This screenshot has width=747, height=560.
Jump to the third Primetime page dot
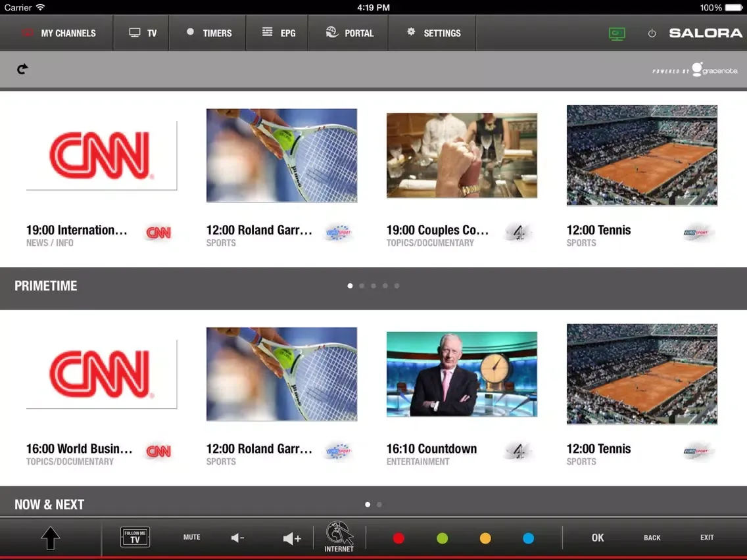tap(373, 286)
